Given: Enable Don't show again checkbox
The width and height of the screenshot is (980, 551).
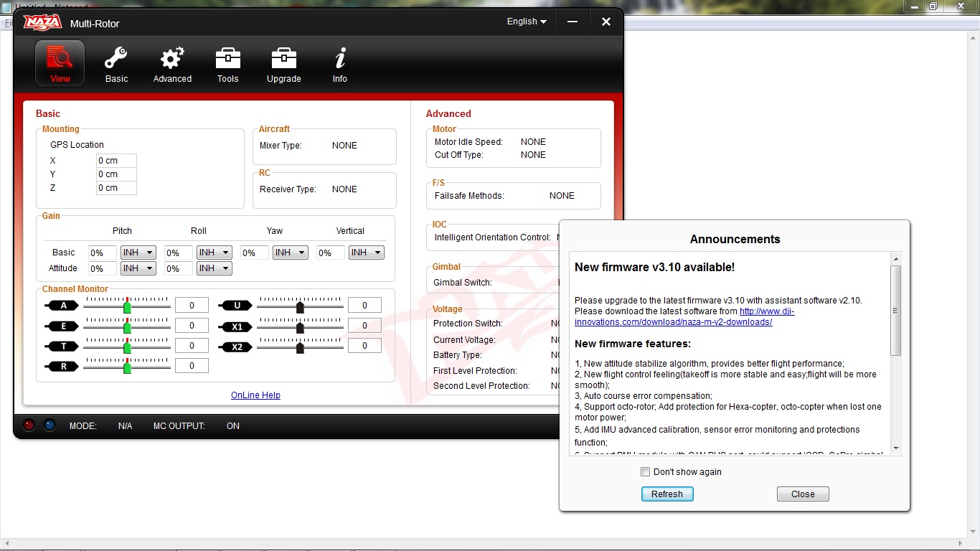Looking at the screenshot, I should point(645,471).
